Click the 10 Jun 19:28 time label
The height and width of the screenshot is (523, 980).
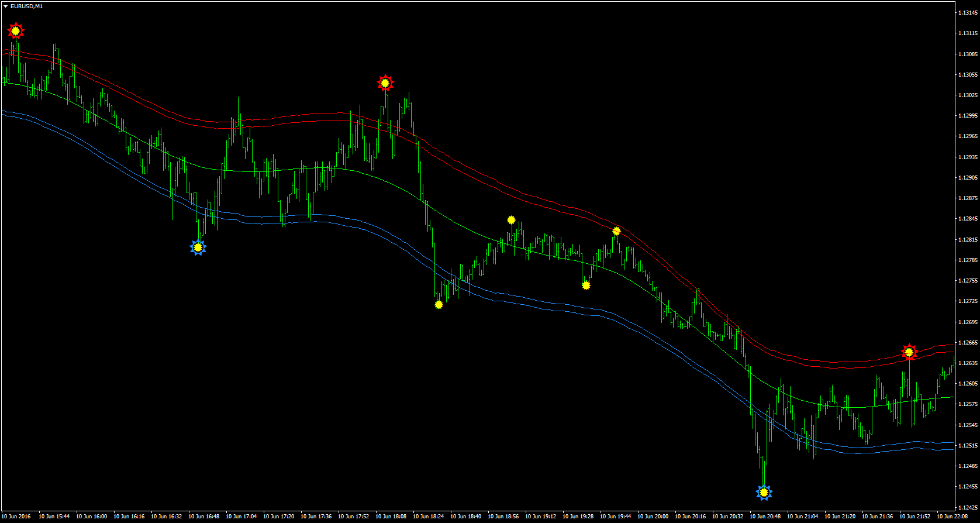(578, 517)
